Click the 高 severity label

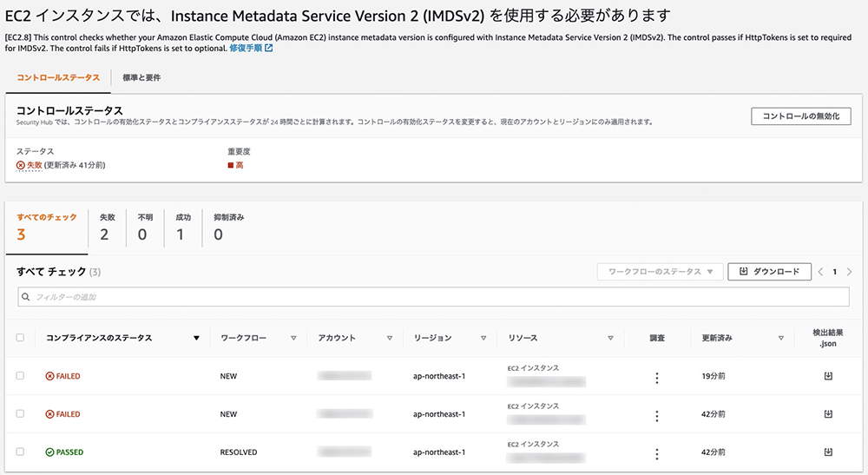[x=235, y=165]
